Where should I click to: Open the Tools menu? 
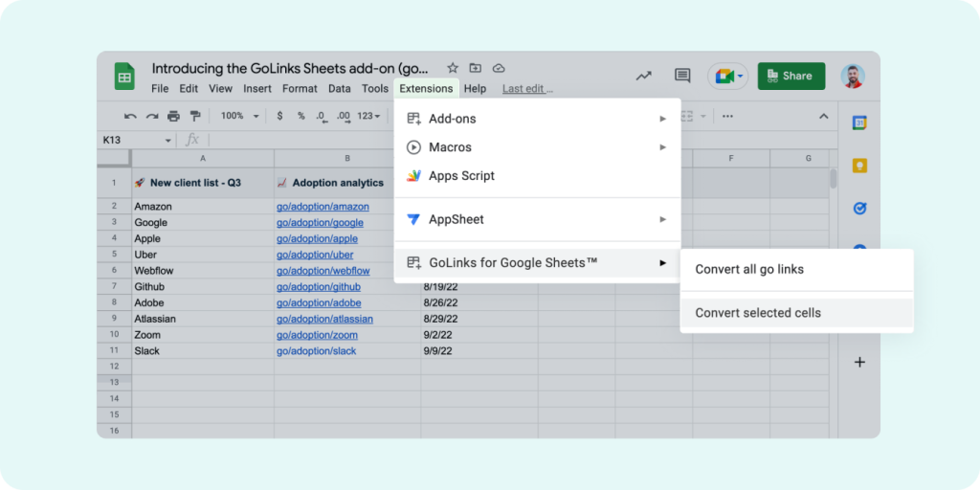click(375, 89)
